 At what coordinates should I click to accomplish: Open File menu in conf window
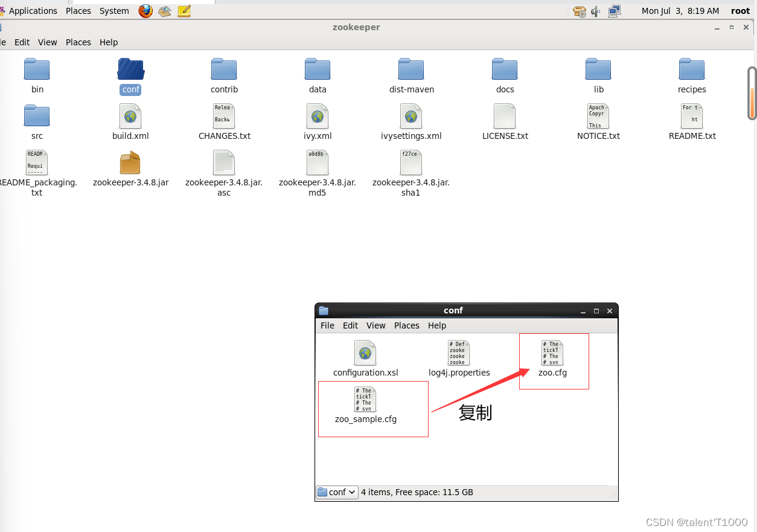pos(327,325)
